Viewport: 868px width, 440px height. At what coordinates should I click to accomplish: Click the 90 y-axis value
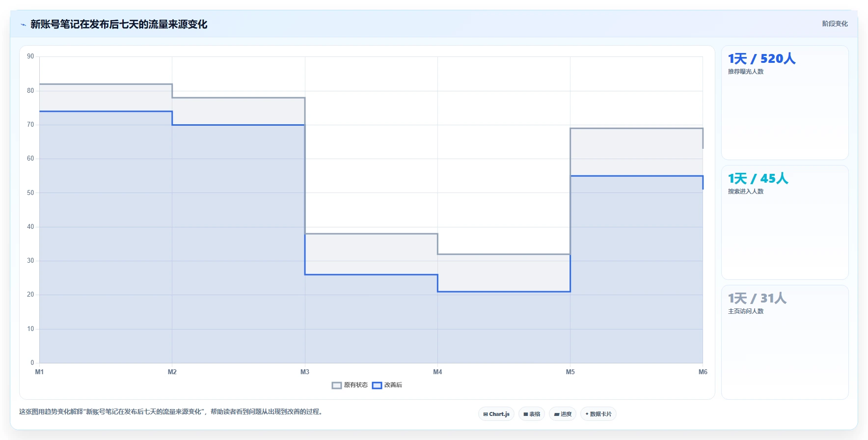pos(30,56)
